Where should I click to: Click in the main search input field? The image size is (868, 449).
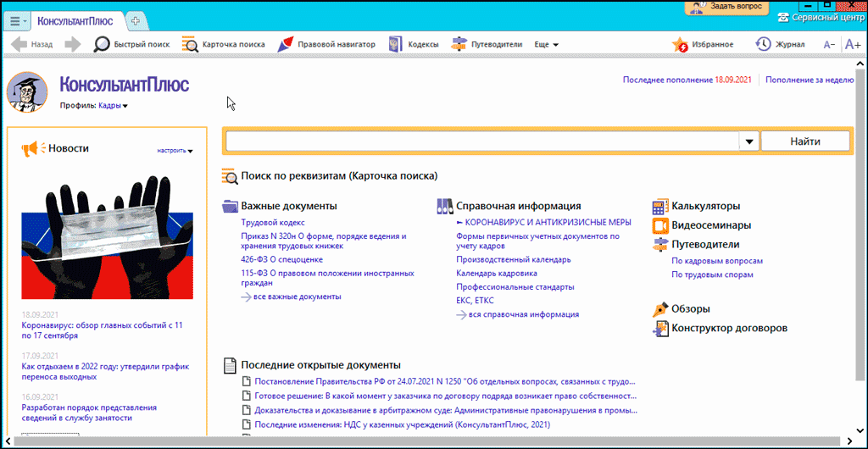coord(482,141)
